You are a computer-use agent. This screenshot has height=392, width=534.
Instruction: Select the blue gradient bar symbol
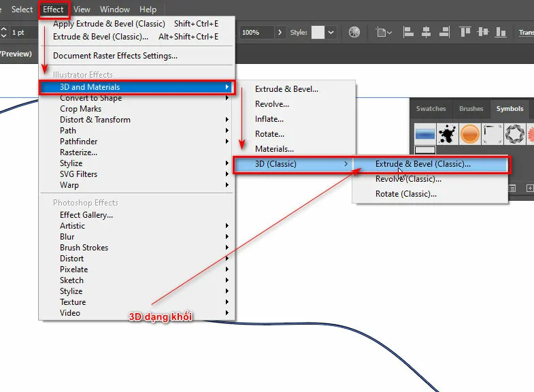(425, 133)
